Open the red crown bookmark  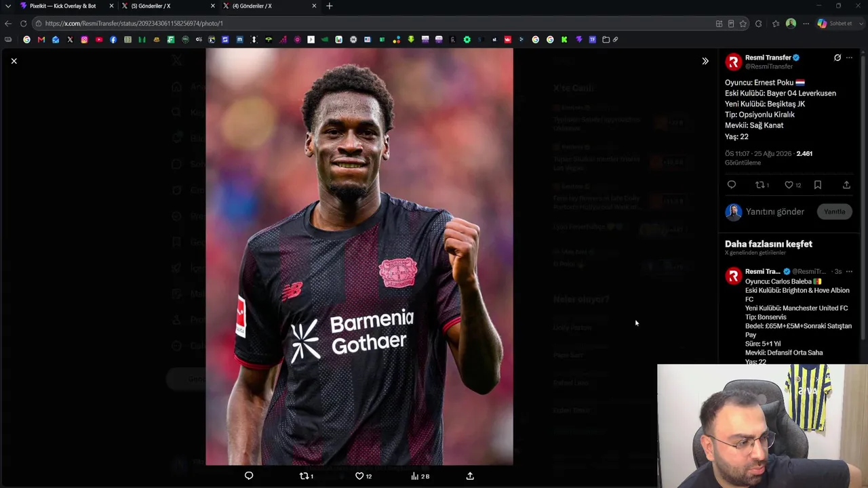click(x=507, y=39)
